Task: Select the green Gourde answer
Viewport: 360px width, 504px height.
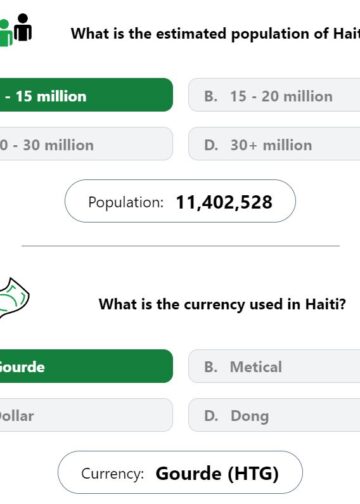Action: (86, 366)
